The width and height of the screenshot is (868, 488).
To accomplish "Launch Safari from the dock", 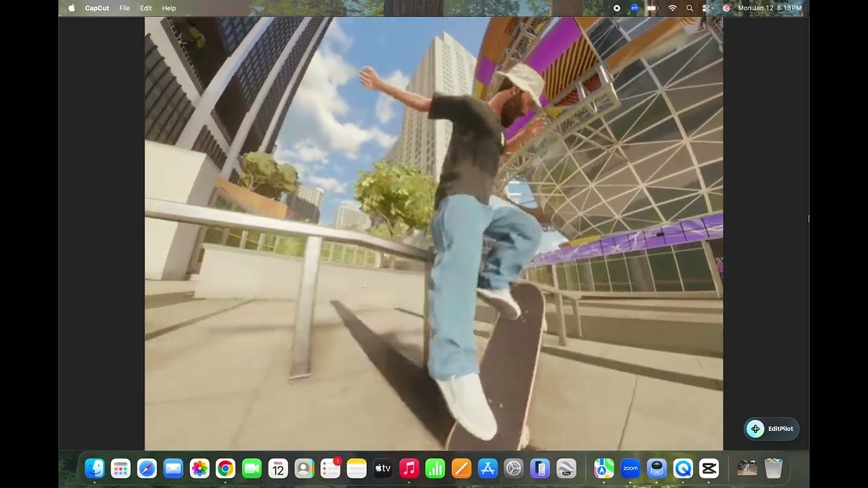I will (147, 468).
